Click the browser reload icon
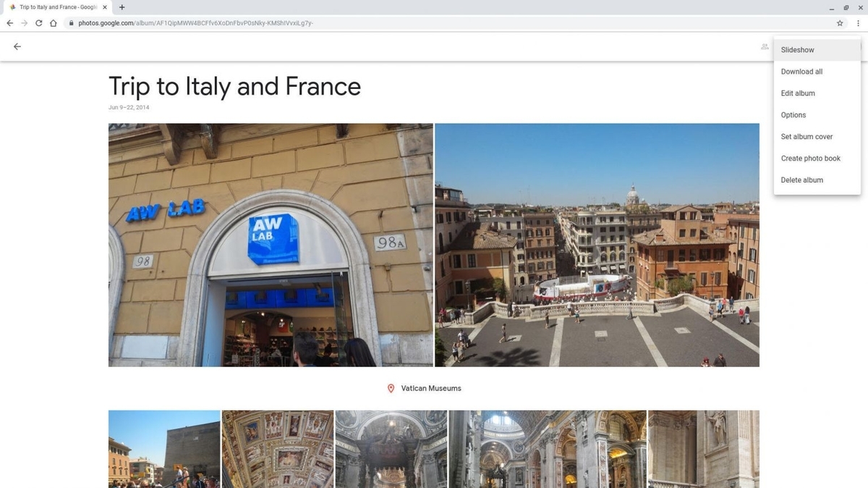This screenshot has height=488, width=868. pyautogui.click(x=38, y=22)
